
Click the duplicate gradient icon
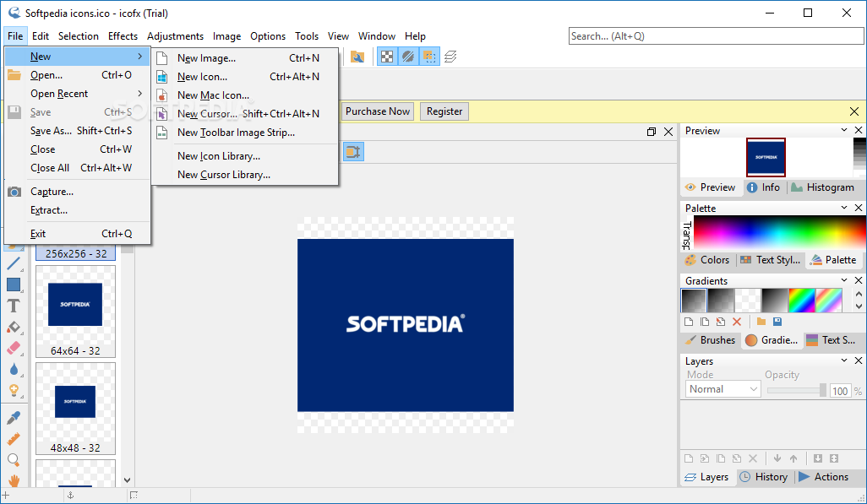[x=705, y=322]
